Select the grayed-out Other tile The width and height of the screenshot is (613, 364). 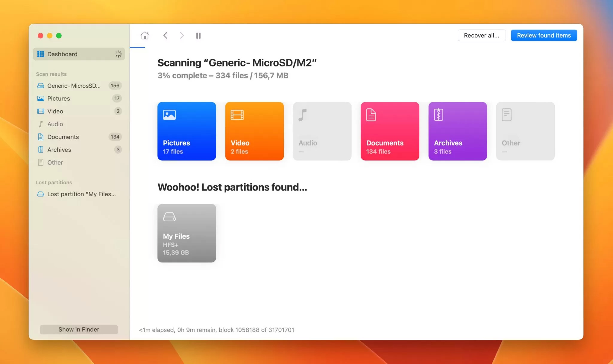pyautogui.click(x=525, y=131)
